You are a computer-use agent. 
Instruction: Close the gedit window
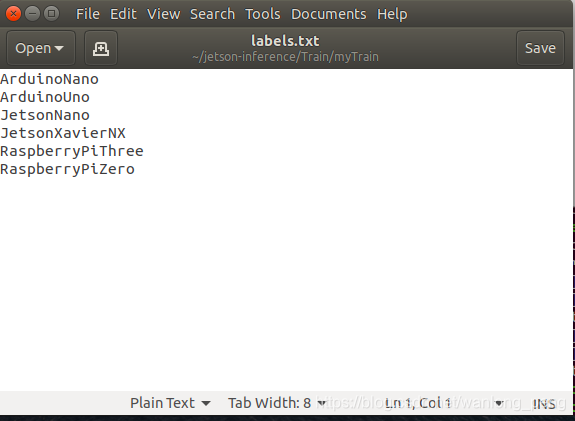tap(13, 14)
